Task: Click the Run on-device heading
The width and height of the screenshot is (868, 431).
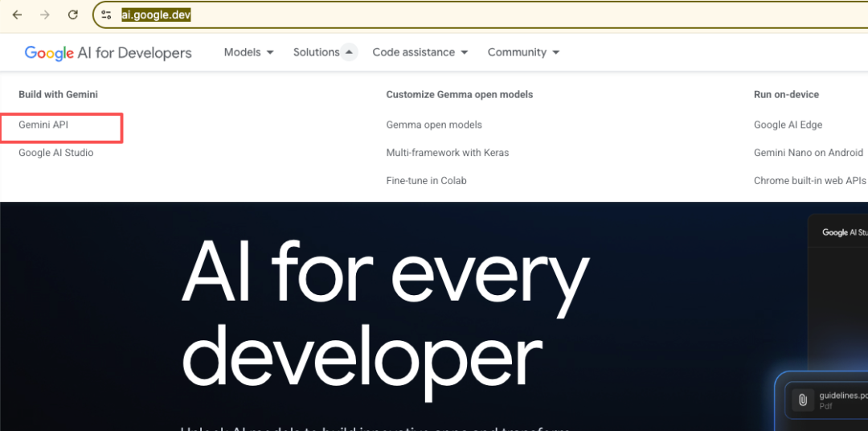Action: coord(786,95)
